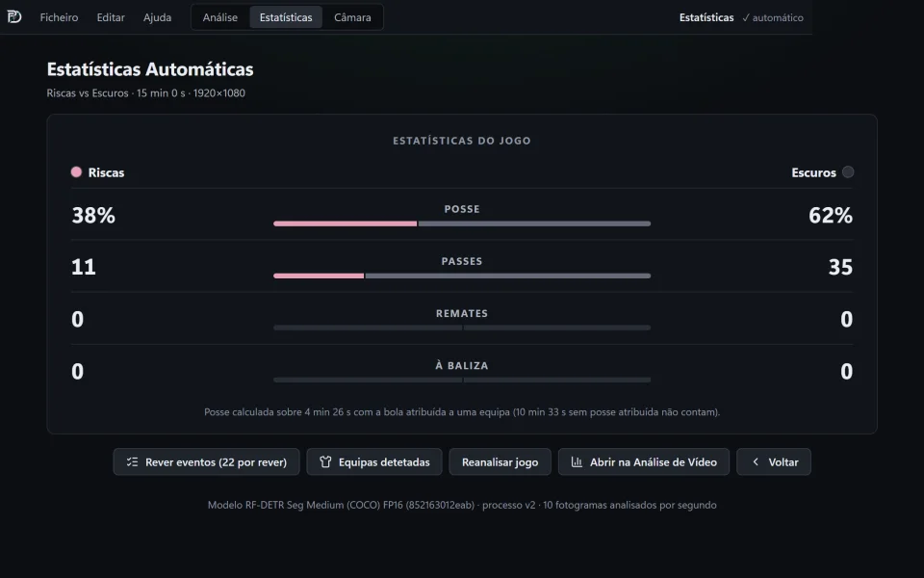Switch to the Câmara tab
This screenshot has width=924, height=578.
point(352,17)
